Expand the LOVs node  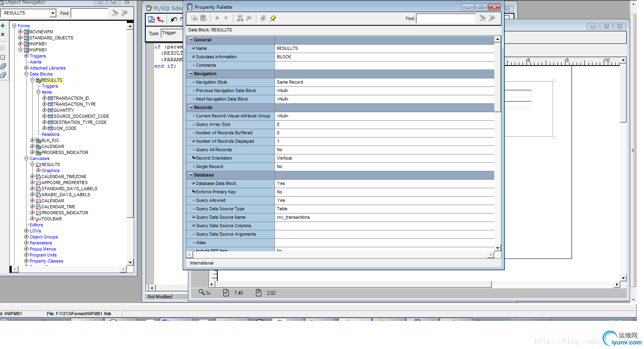pos(26,231)
